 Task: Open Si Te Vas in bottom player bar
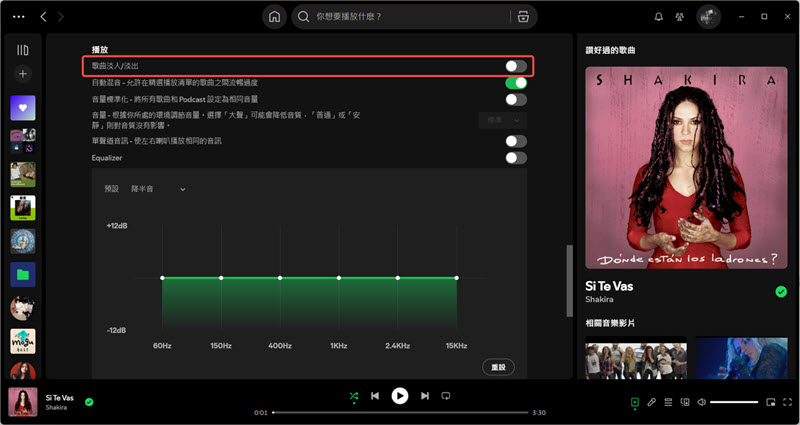[60, 398]
